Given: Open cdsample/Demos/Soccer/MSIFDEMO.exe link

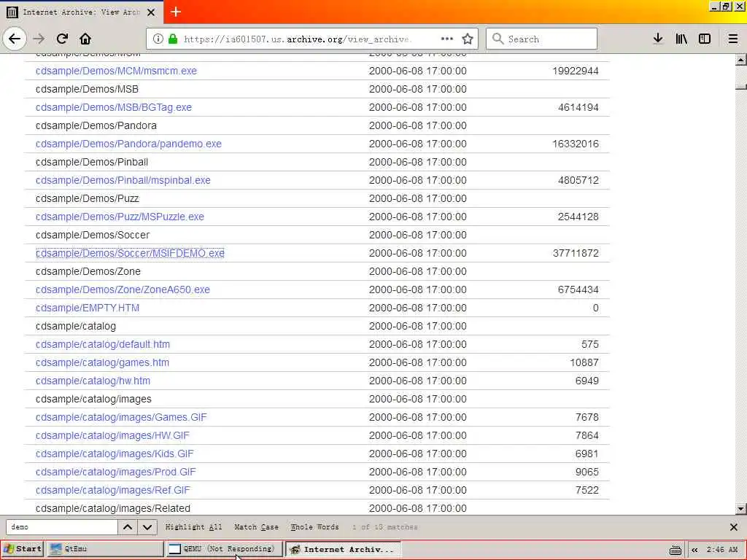Looking at the screenshot, I should pos(130,253).
